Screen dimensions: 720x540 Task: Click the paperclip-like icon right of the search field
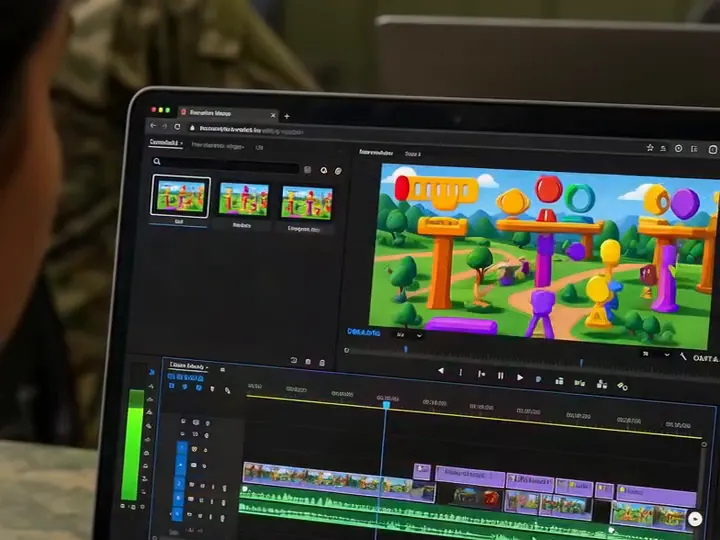point(338,171)
